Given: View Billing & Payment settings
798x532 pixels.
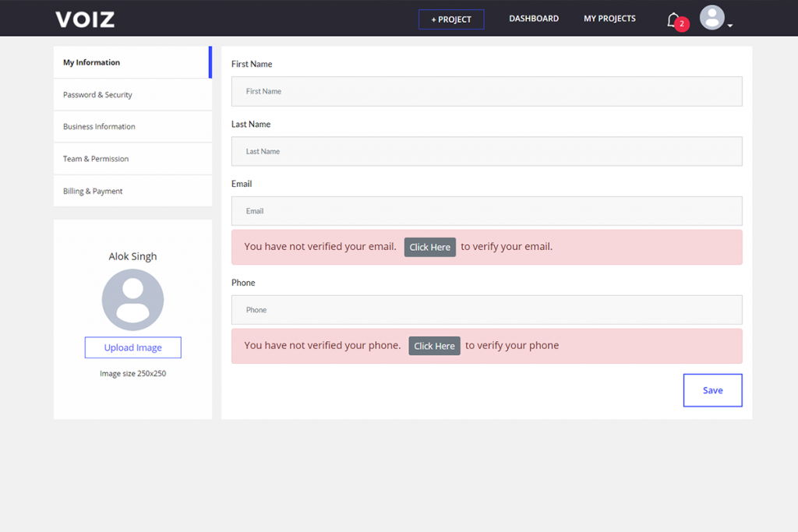Looking at the screenshot, I should pos(132,191).
